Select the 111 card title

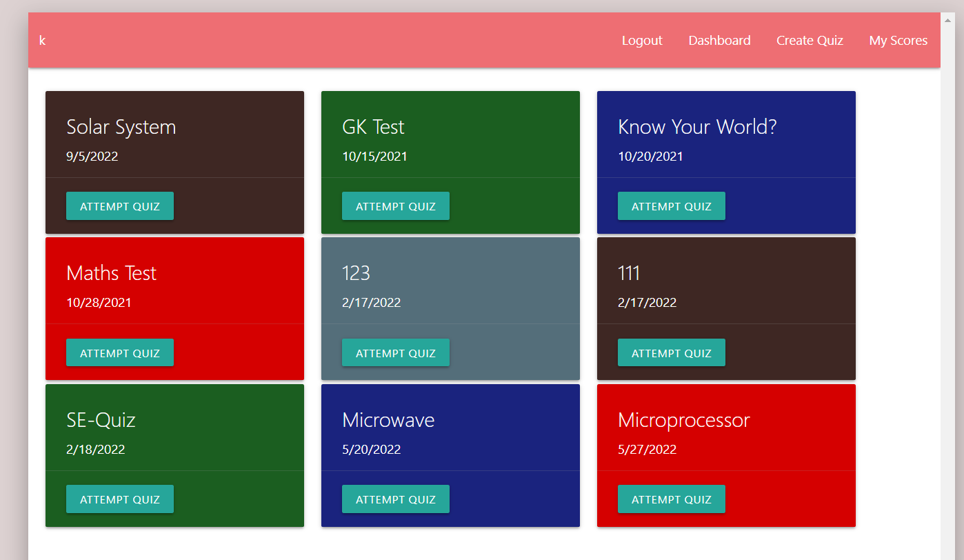pos(630,273)
